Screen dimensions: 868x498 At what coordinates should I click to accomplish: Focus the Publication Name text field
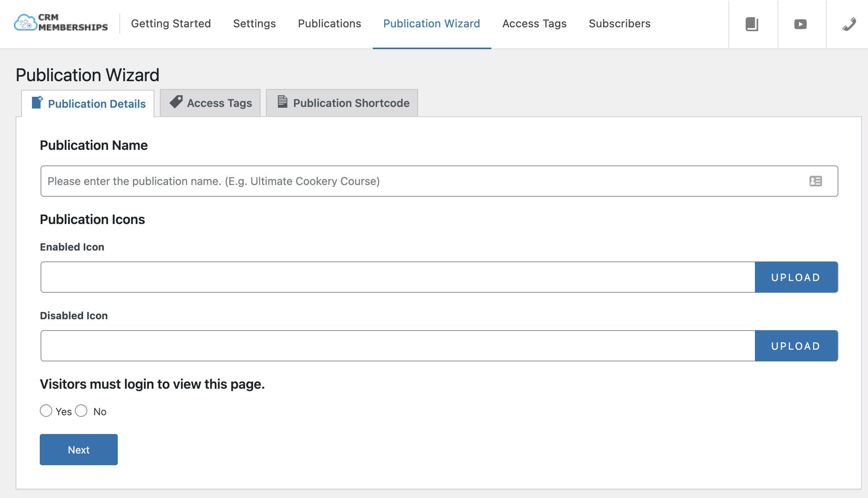[439, 181]
